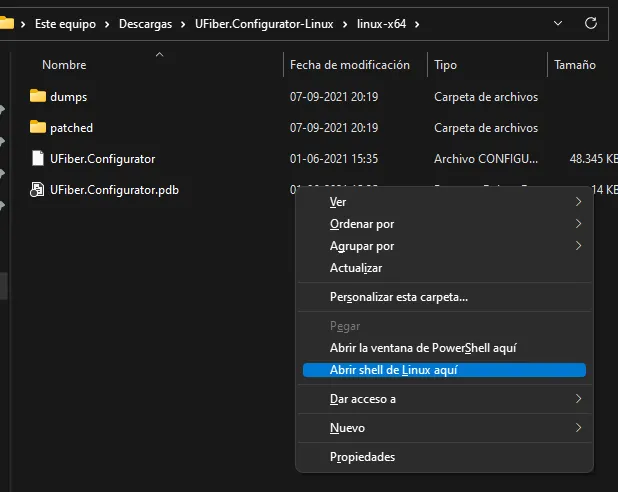Screen dimensions: 618x492
Task: Choose Propiedades in the context menu
Action: pos(444,457)
